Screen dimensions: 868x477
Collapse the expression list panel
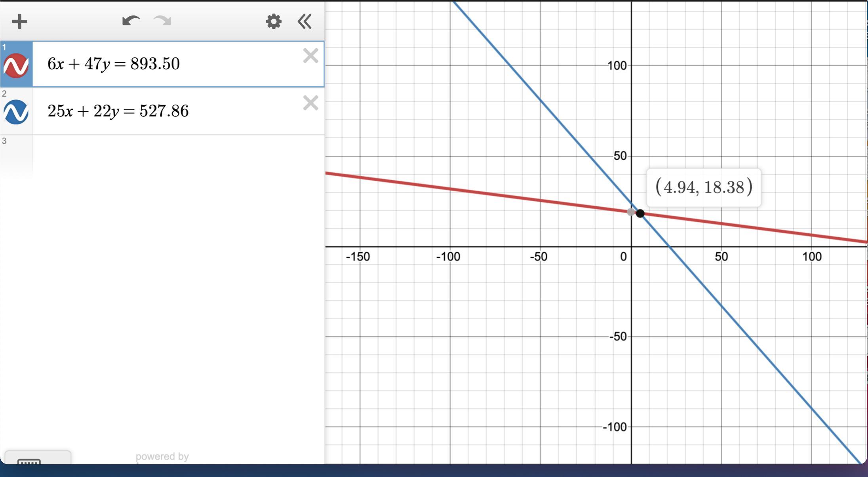pos(305,21)
